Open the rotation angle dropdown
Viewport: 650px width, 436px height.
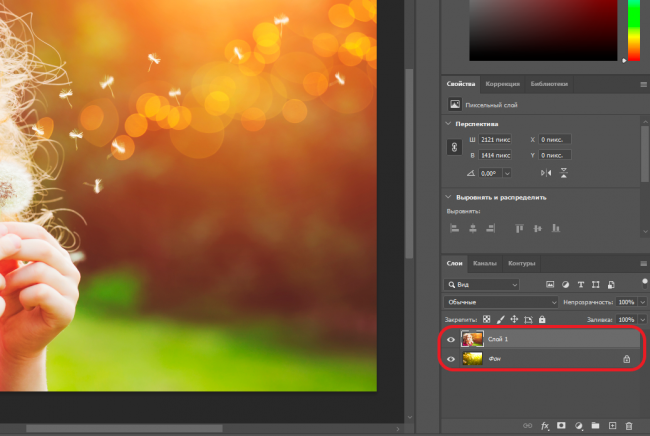click(507, 173)
